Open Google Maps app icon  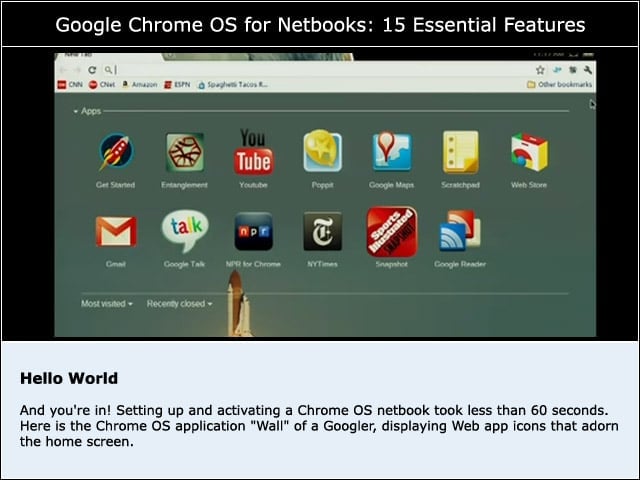pos(391,151)
